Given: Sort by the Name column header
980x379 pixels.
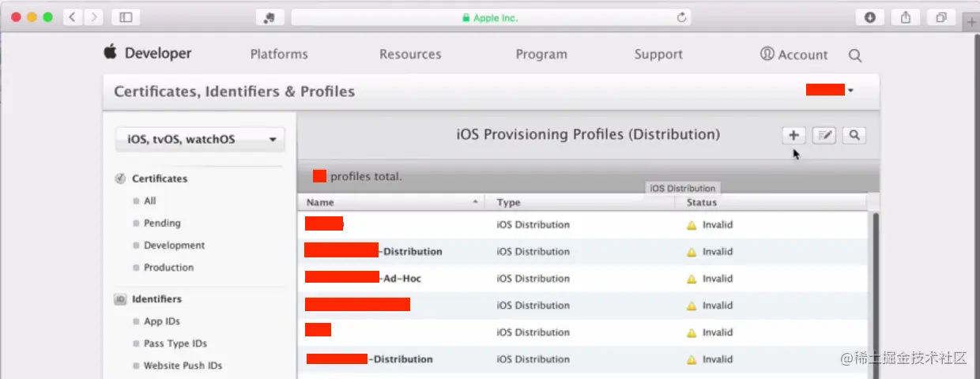Looking at the screenshot, I should pyautogui.click(x=390, y=202).
